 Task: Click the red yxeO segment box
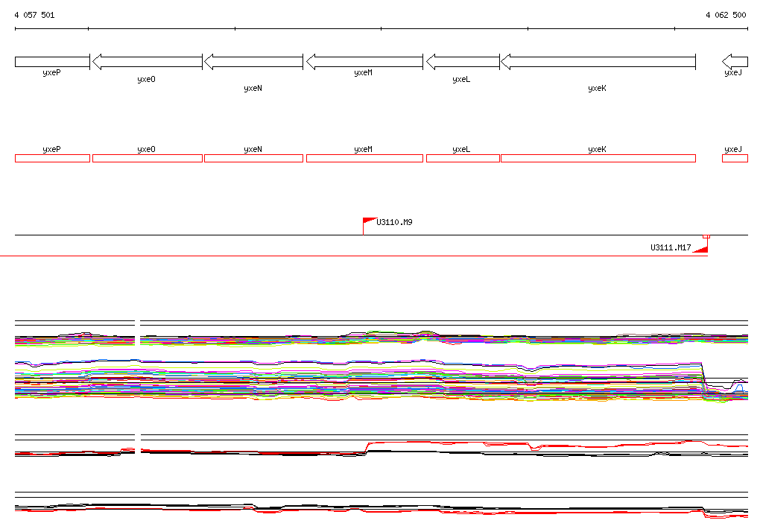tap(148, 158)
